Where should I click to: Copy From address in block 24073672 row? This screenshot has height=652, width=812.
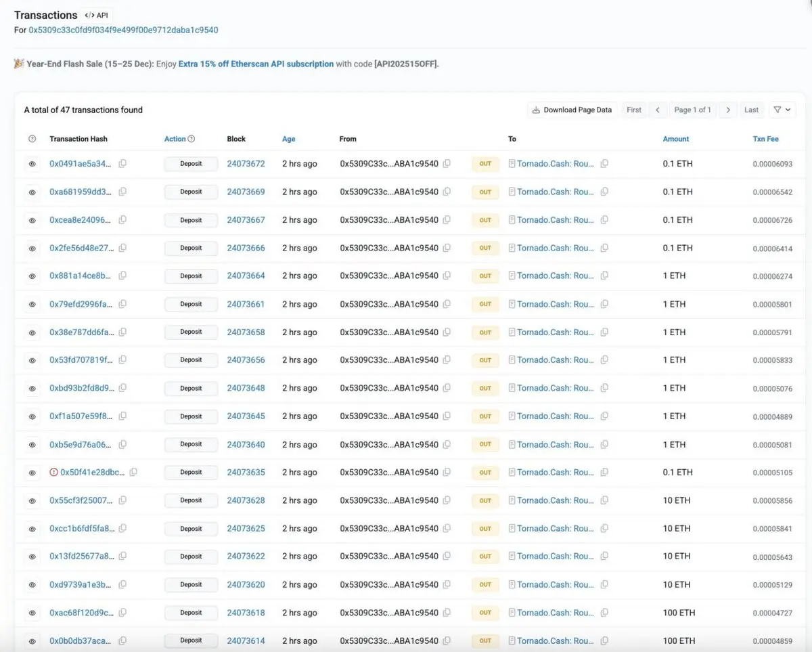(447, 164)
